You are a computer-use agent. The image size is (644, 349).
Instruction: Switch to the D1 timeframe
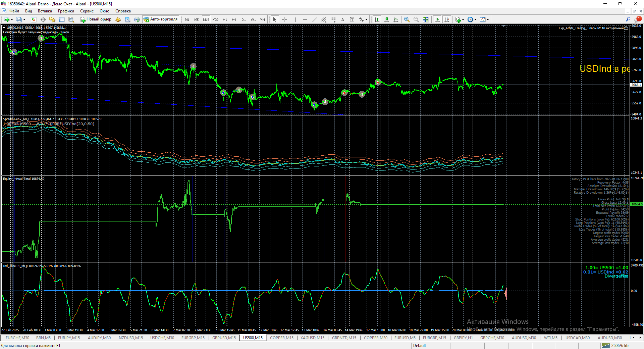244,19
